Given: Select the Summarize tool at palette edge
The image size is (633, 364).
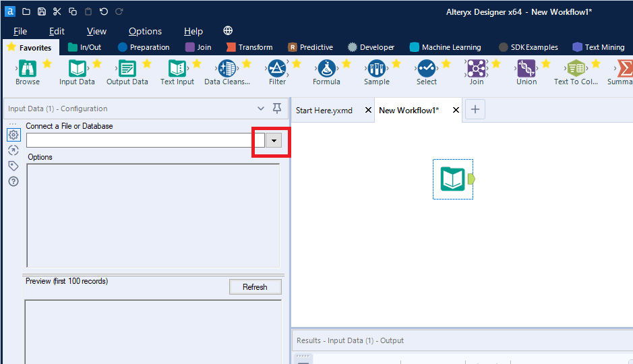Looking at the screenshot, I should click(624, 68).
